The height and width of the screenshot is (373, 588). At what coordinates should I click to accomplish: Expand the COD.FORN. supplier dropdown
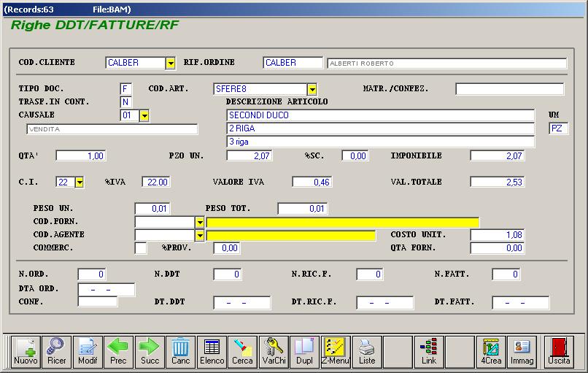(x=199, y=222)
